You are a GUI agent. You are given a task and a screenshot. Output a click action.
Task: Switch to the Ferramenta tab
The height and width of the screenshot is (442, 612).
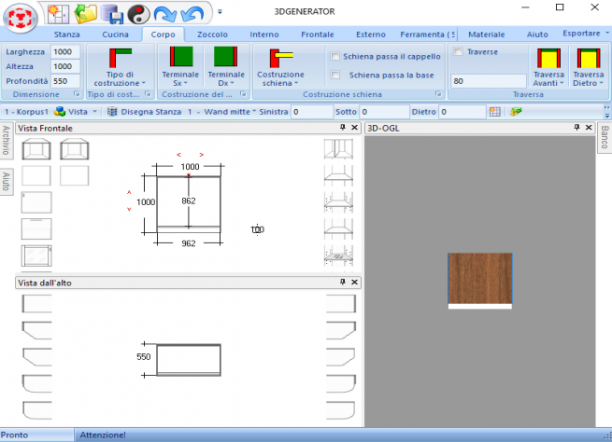pyautogui.click(x=427, y=34)
